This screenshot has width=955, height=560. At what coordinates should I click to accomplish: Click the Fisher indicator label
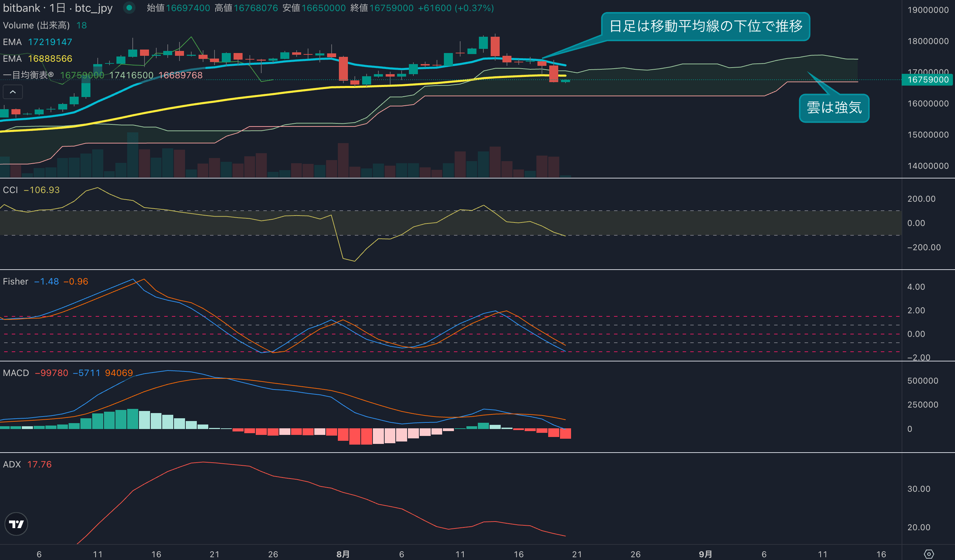pos(16,281)
